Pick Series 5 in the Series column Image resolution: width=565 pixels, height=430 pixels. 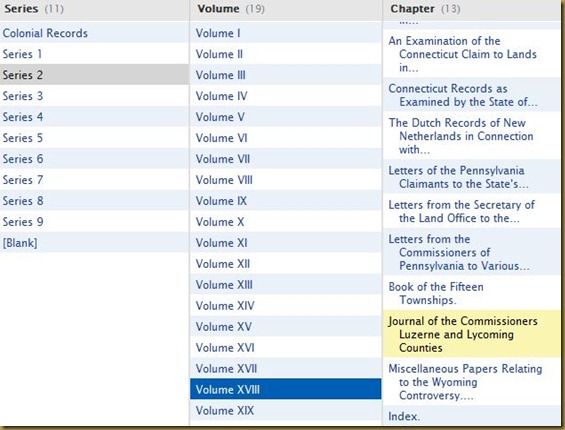click(94, 138)
